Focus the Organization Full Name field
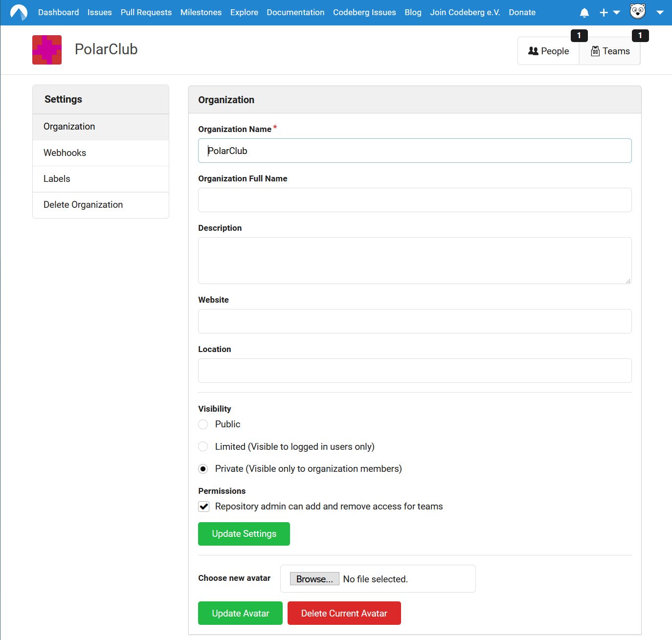Screen dimensions: 672x640 point(414,200)
